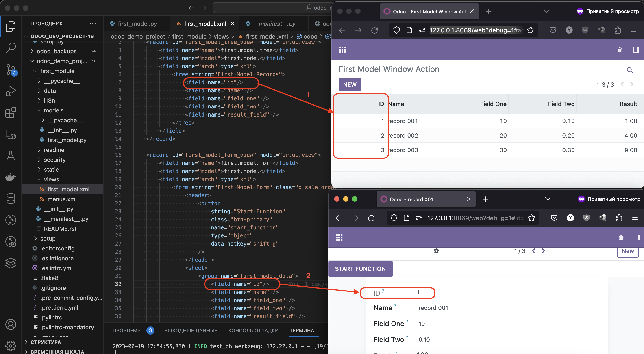Open new tab in record 001 Firefox window
Viewport: 644px width, 354px height.
click(x=485, y=199)
